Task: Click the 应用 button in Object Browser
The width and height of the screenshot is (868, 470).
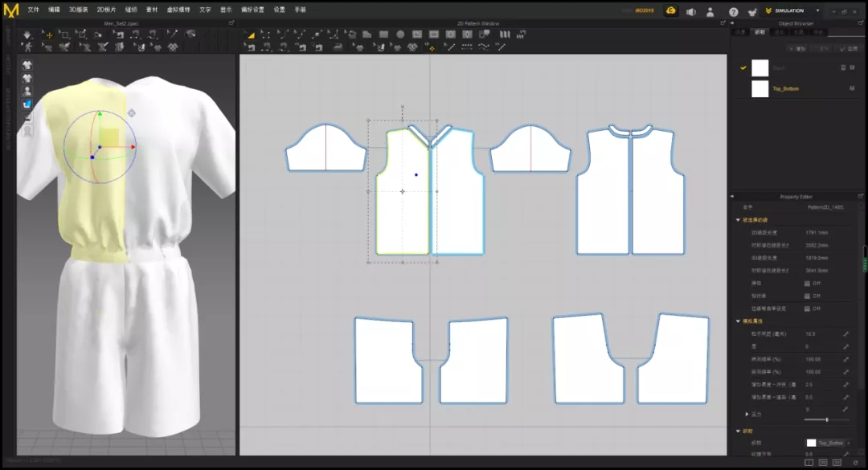Action: click(851, 49)
